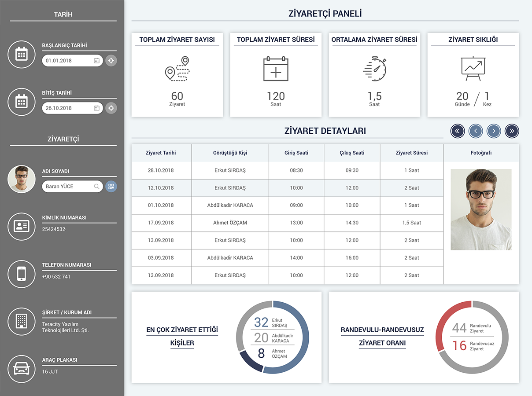Go to the first page of visit details
The image size is (532, 396).
pyautogui.click(x=458, y=131)
